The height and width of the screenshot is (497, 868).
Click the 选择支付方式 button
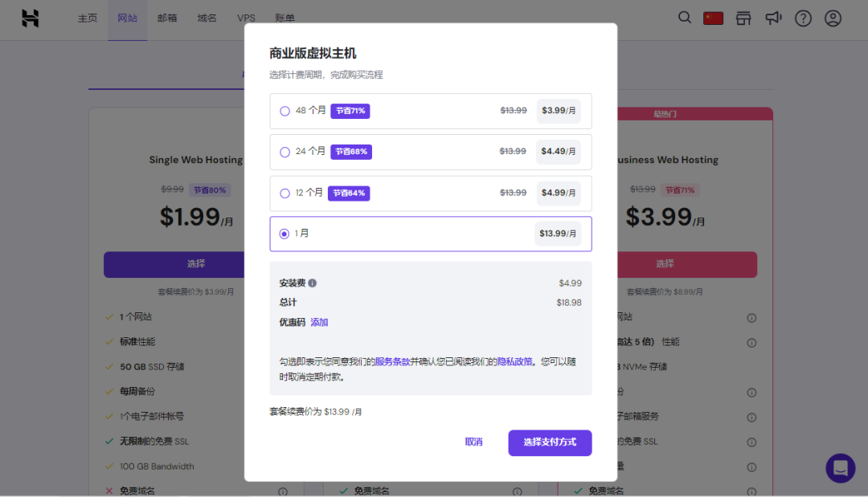click(550, 442)
